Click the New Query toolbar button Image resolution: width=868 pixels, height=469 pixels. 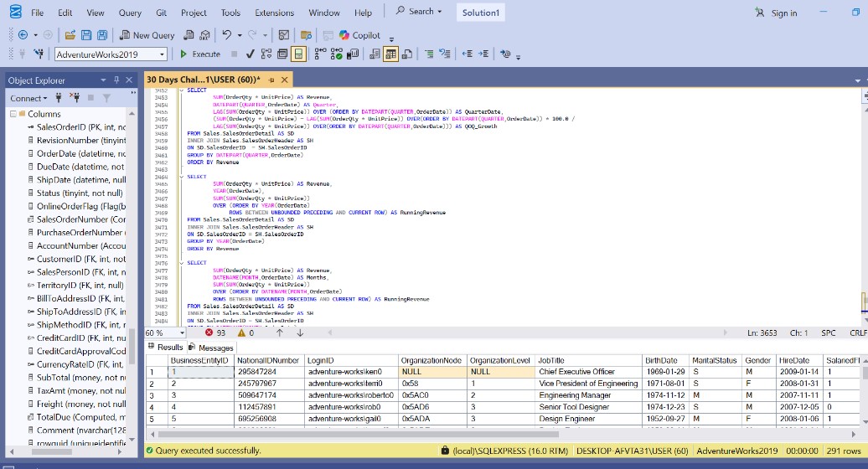click(x=147, y=35)
